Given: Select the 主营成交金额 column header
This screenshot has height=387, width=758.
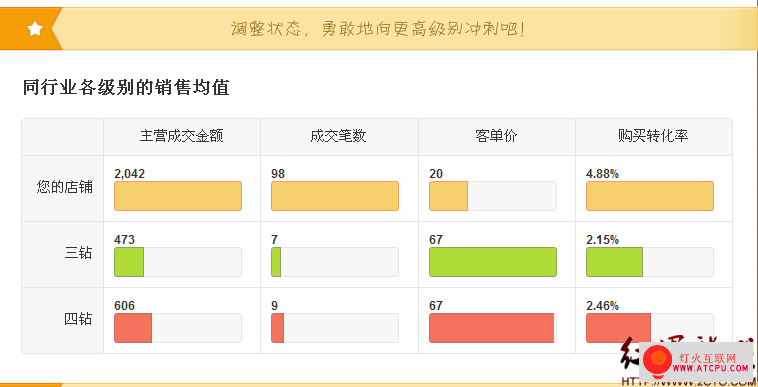Looking at the screenshot, I should pos(182,136).
